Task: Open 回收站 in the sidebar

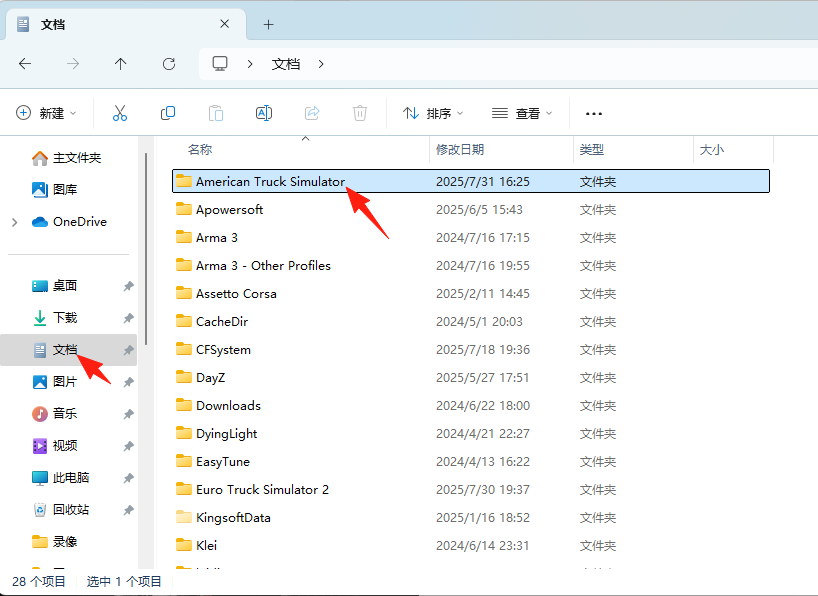Action: (x=61, y=509)
